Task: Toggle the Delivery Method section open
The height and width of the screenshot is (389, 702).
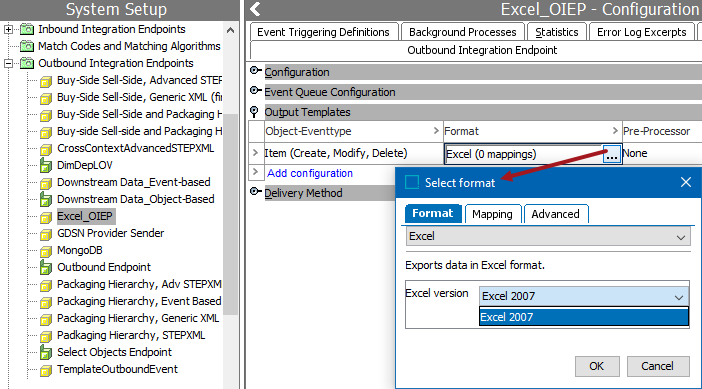Action: [x=255, y=192]
